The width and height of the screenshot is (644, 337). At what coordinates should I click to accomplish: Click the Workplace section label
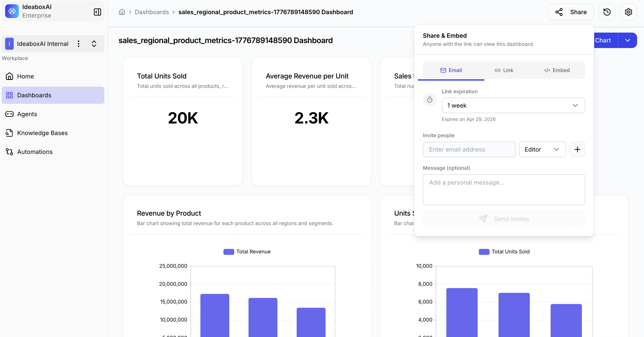pyautogui.click(x=15, y=58)
